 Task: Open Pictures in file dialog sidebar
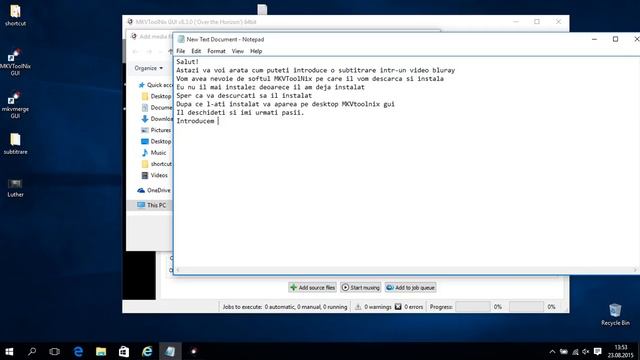[x=156, y=130]
